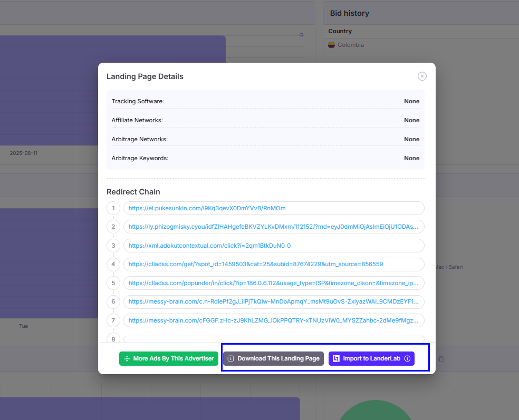Open xml.adokutcontextual.com click link
This screenshot has width=519, height=420.
pyautogui.click(x=209, y=246)
